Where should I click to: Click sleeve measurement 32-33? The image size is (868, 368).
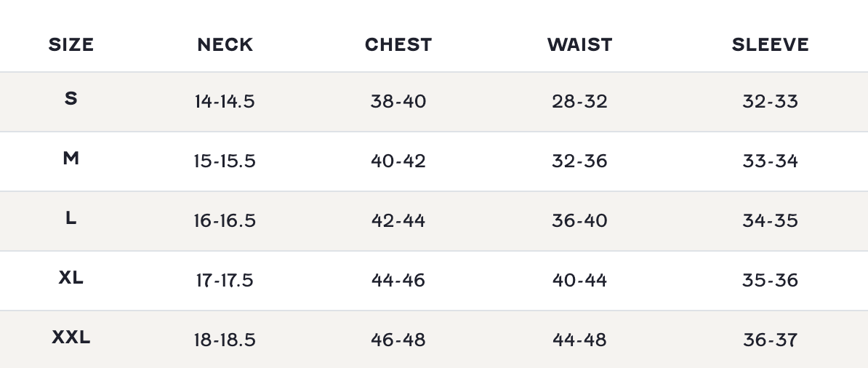770,101
